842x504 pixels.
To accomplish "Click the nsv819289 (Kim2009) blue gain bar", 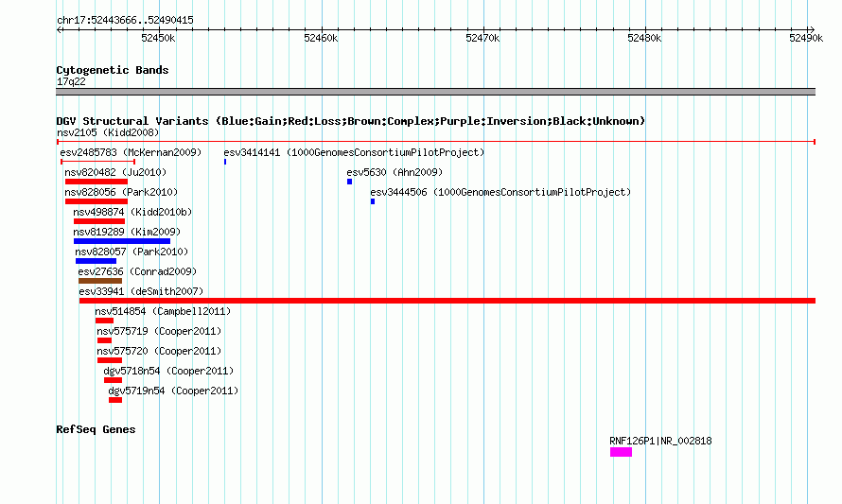I will point(122,241).
